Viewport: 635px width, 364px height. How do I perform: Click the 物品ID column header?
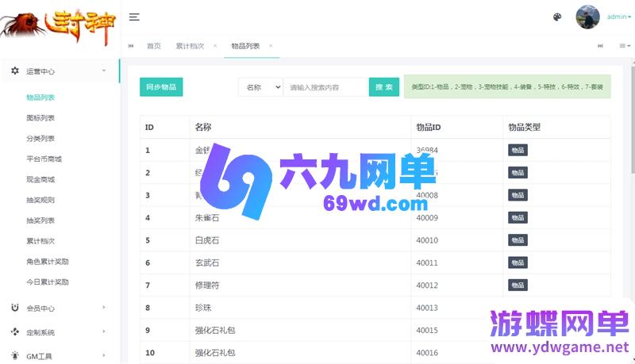pos(457,127)
